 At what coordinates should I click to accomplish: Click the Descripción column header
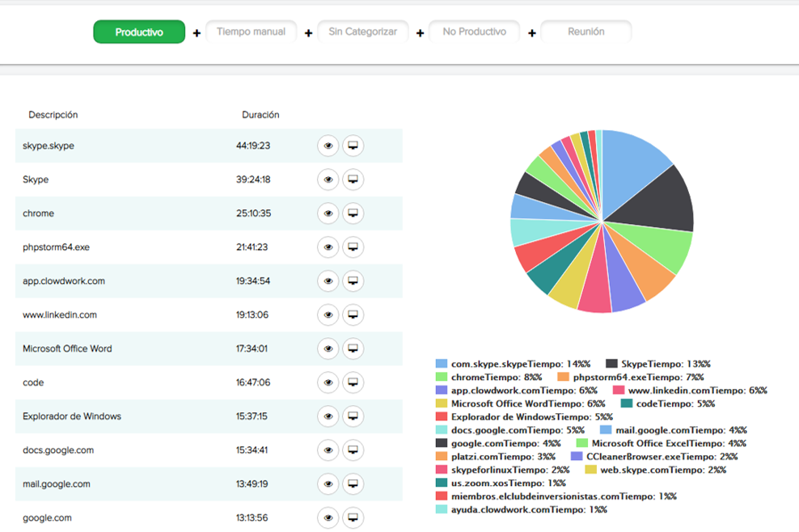[x=53, y=115]
